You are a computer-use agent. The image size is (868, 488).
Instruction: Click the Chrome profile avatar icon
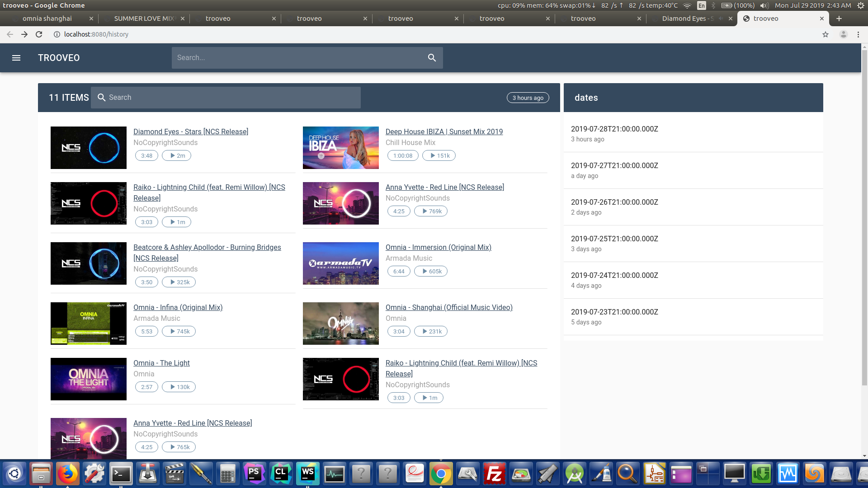843,34
